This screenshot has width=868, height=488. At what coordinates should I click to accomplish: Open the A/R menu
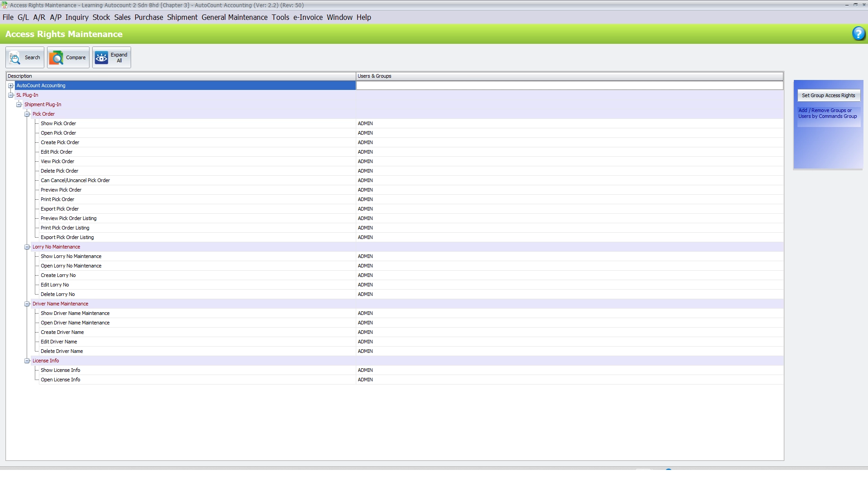click(x=39, y=17)
